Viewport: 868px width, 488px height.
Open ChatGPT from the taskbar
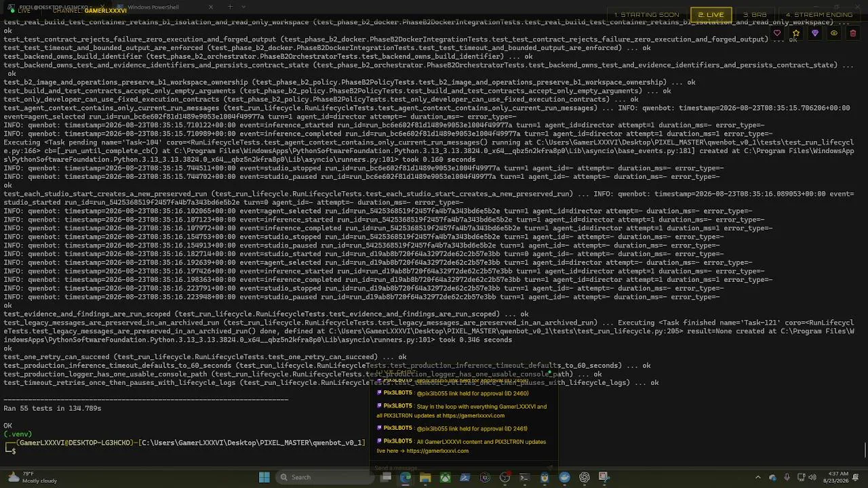click(585, 477)
